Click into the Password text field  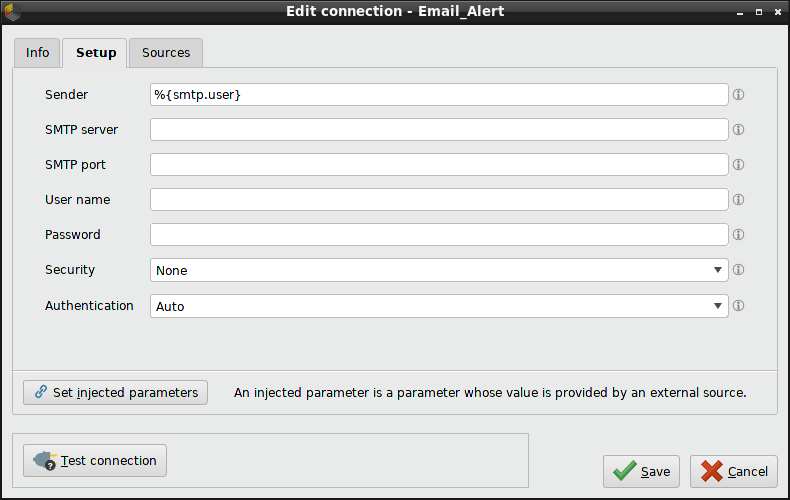pyautogui.click(x=439, y=235)
